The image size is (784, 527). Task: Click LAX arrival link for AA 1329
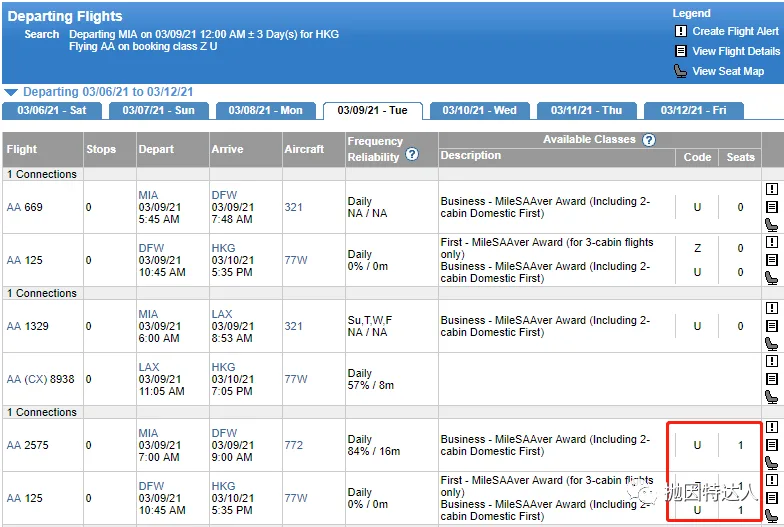coord(222,314)
